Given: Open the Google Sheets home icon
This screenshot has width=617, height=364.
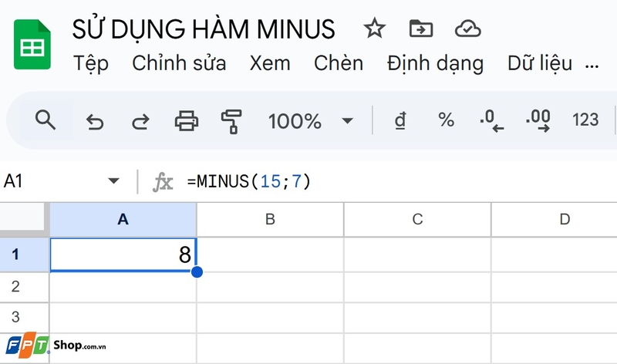Looking at the screenshot, I should pyautogui.click(x=32, y=44).
